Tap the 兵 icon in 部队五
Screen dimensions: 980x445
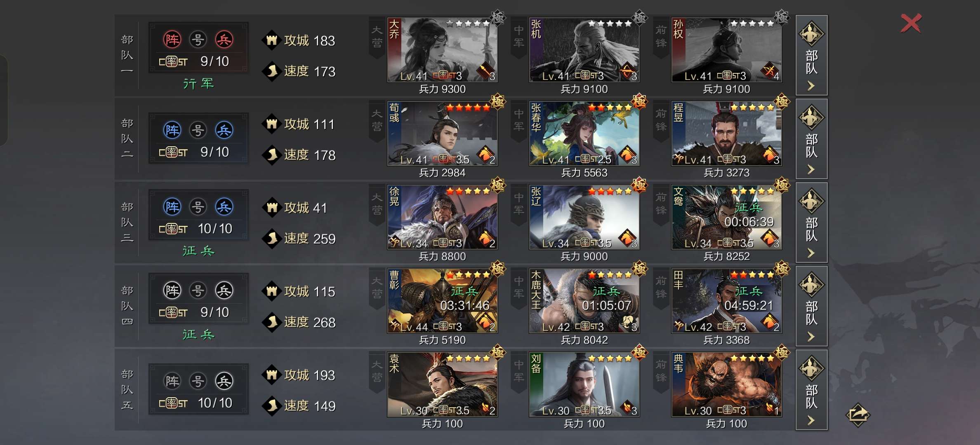[224, 381]
